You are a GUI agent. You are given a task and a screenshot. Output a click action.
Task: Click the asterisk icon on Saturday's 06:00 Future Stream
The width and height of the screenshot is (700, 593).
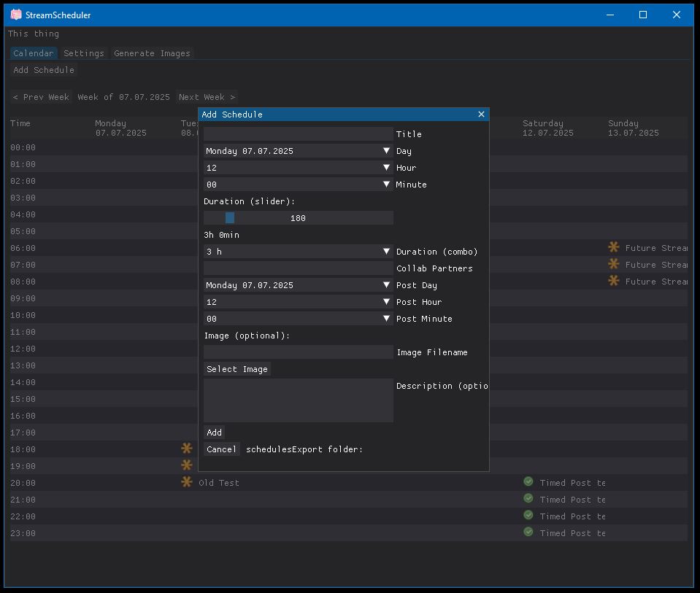pos(613,247)
